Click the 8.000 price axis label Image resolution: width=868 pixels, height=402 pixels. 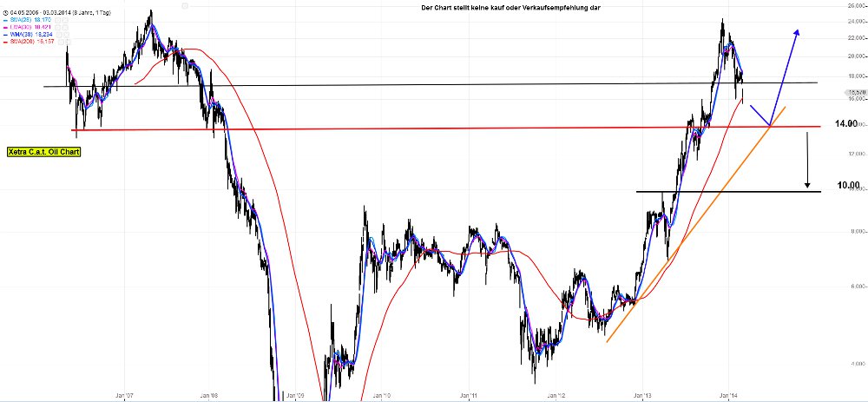pyautogui.click(x=858, y=232)
